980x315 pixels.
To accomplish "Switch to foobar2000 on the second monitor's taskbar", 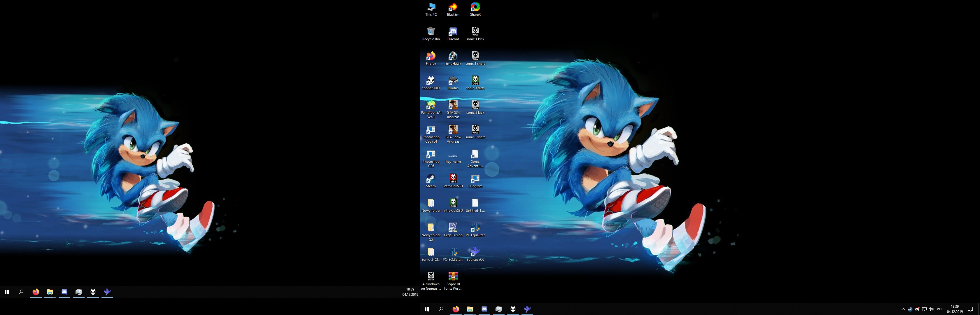I will [93, 292].
